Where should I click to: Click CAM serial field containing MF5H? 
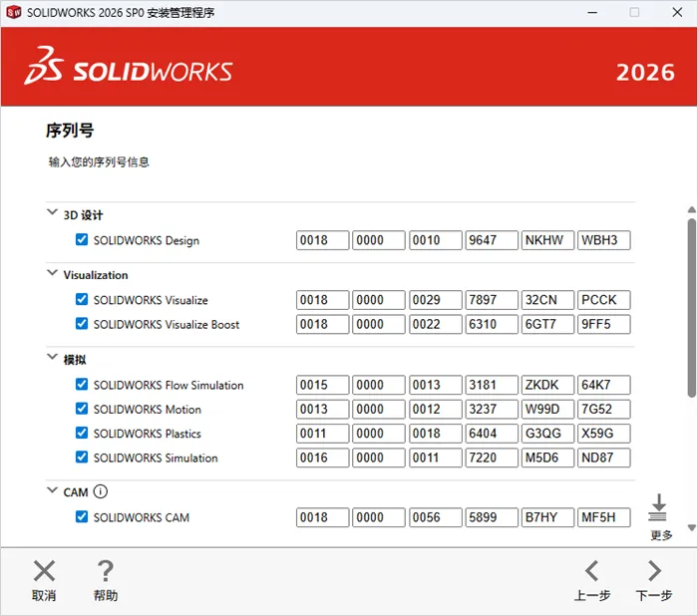[x=604, y=517]
